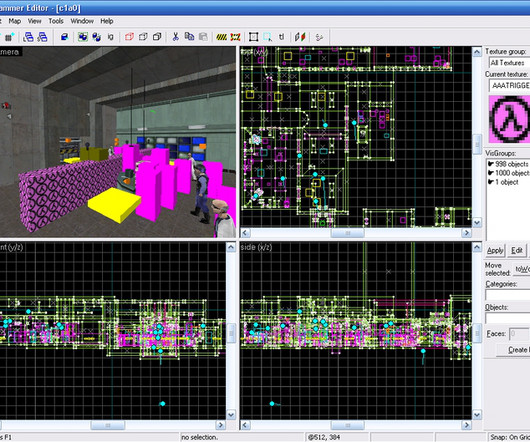Click front view scrollbar up arrow
530x442 pixels.
[x=231, y=247]
